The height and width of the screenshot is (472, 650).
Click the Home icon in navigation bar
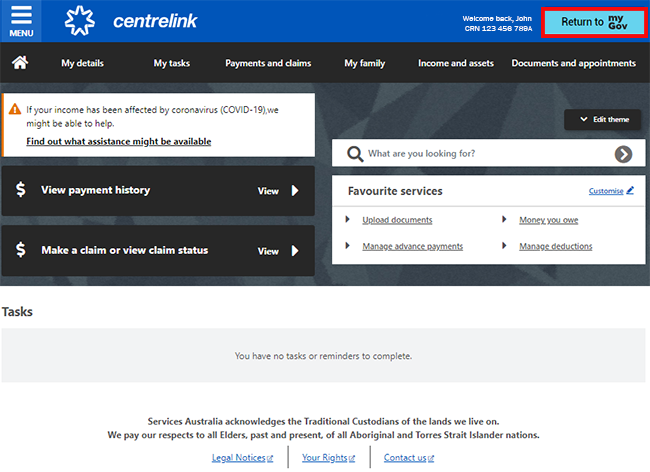(x=19, y=63)
